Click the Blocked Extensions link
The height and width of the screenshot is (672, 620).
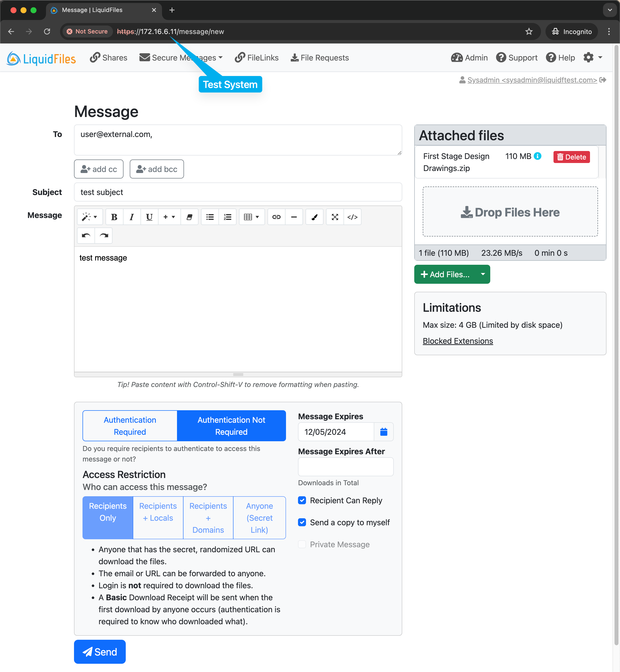point(457,341)
